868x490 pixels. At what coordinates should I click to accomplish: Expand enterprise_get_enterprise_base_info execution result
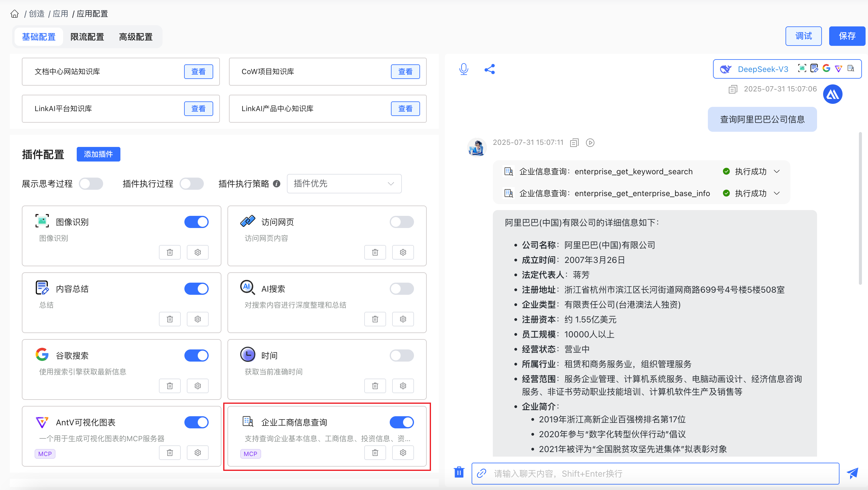pos(777,193)
